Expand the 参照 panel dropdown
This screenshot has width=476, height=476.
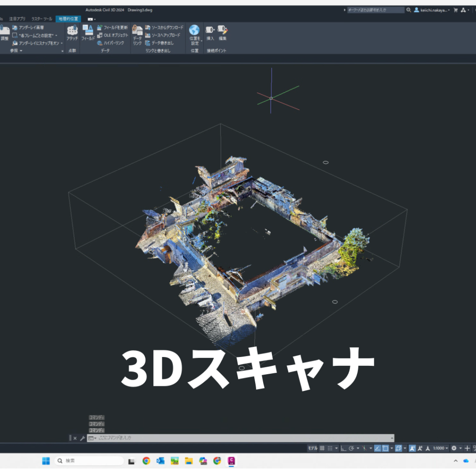click(x=21, y=51)
